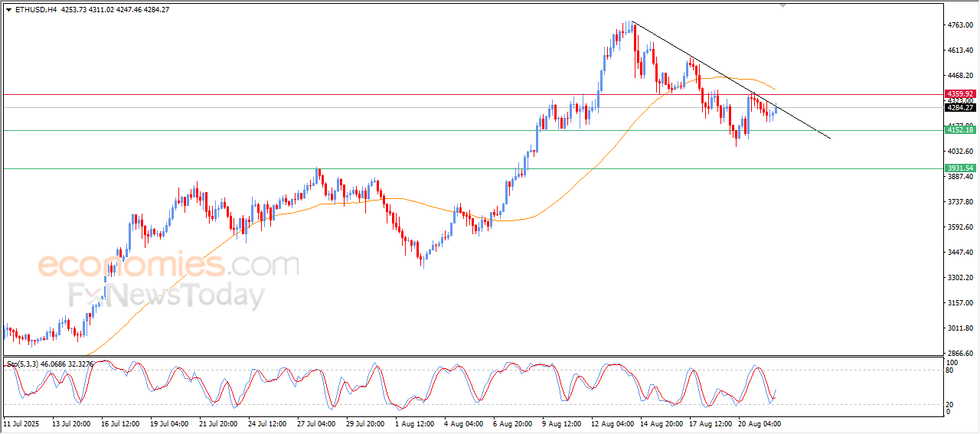
Task: Click the 3887.40 value on price scale
Action: [959, 177]
